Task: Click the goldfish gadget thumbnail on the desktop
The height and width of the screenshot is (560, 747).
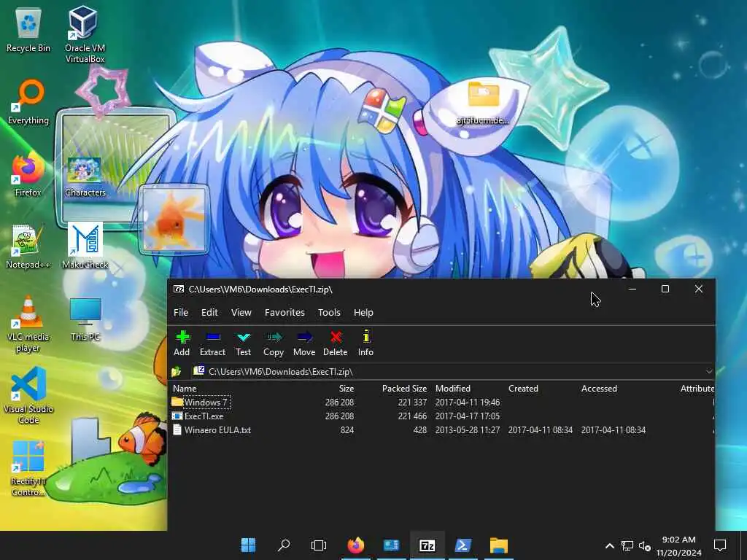Action: (174, 219)
